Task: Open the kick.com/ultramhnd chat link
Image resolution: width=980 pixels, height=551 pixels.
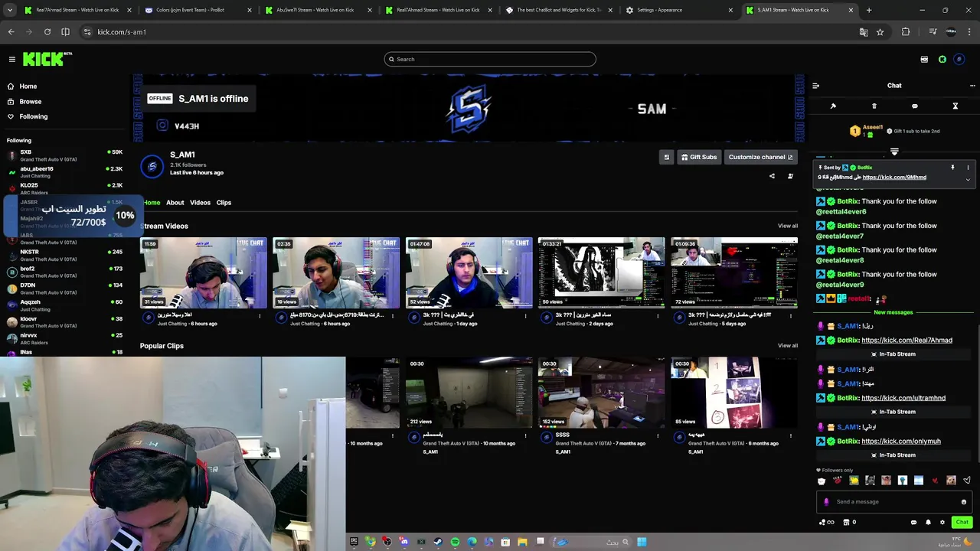Action: pyautogui.click(x=903, y=398)
